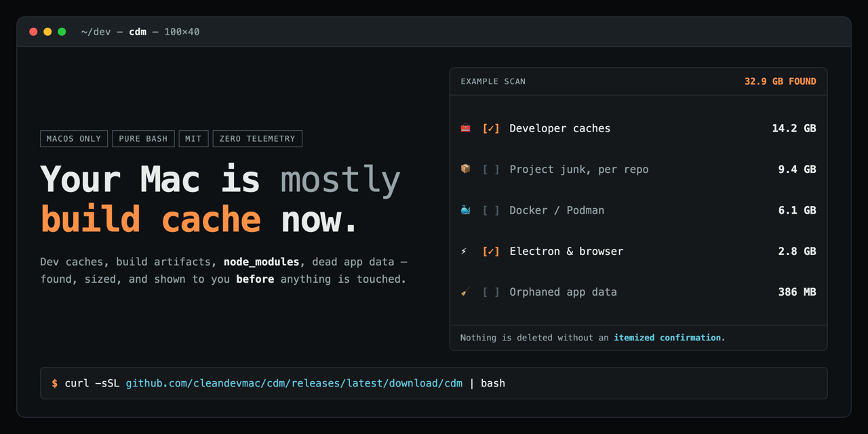Open the github.com/cleandevmac/cdm download link
868x434 pixels.
tap(294, 383)
